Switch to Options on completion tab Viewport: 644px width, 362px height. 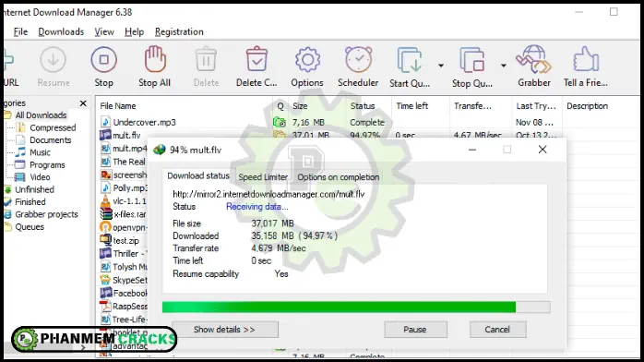(338, 177)
